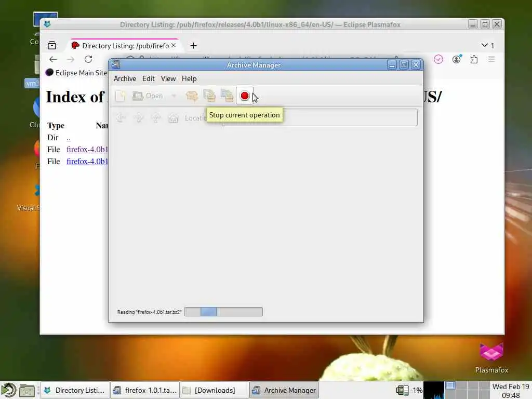The height and width of the screenshot is (399, 532).
Task: Reload the page in Plasmafox
Action: (88, 59)
